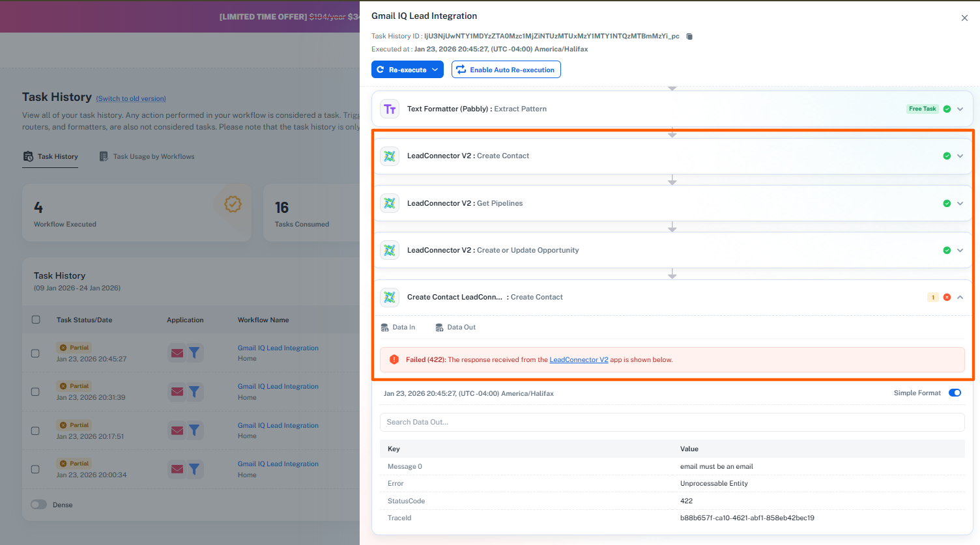Click the StatusCode value 422
This screenshot has width=980, height=545.
click(x=686, y=501)
